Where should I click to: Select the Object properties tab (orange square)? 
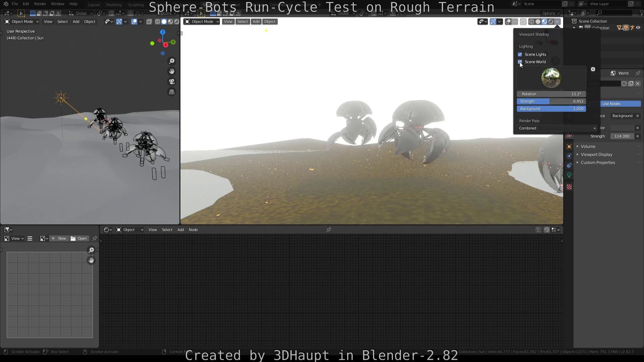click(569, 146)
